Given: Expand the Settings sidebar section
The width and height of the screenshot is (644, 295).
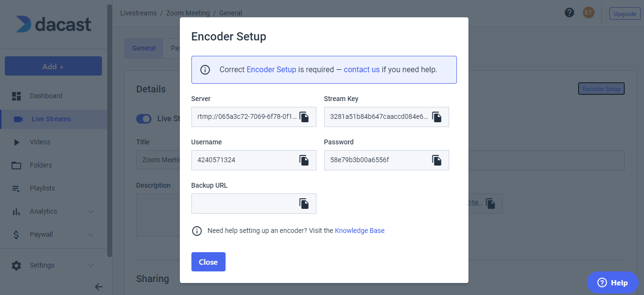Looking at the screenshot, I should tap(91, 265).
